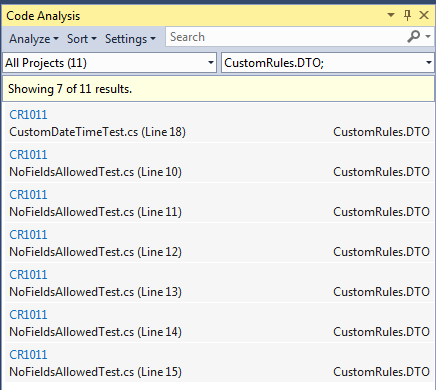
Task: Click CR1011 link for CustomDateTimeTest.cs Line 18
Action: point(28,115)
